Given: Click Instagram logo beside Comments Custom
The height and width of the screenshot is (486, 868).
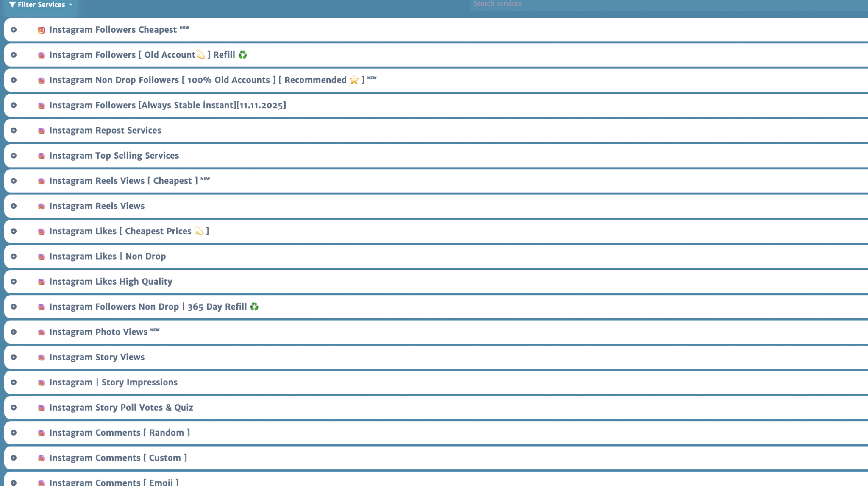Looking at the screenshot, I should [x=41, y=458].
